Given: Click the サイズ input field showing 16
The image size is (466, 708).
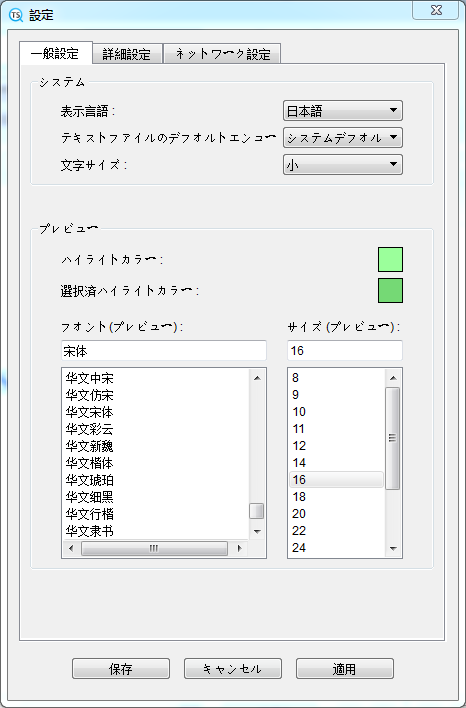Looking at the screenshot, I should coord(345,351).
